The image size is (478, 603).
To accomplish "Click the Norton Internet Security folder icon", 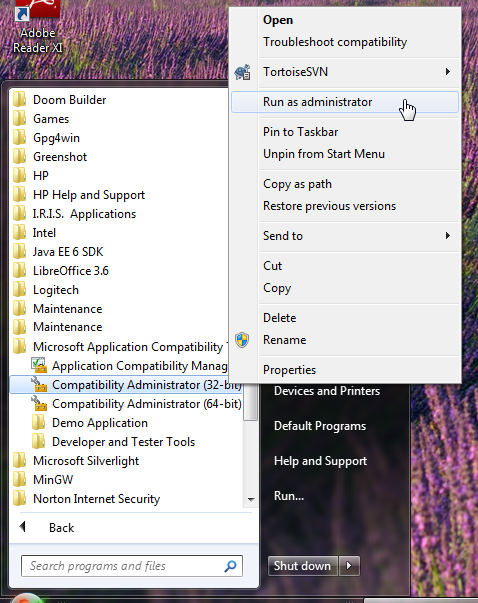I will 20,498.
